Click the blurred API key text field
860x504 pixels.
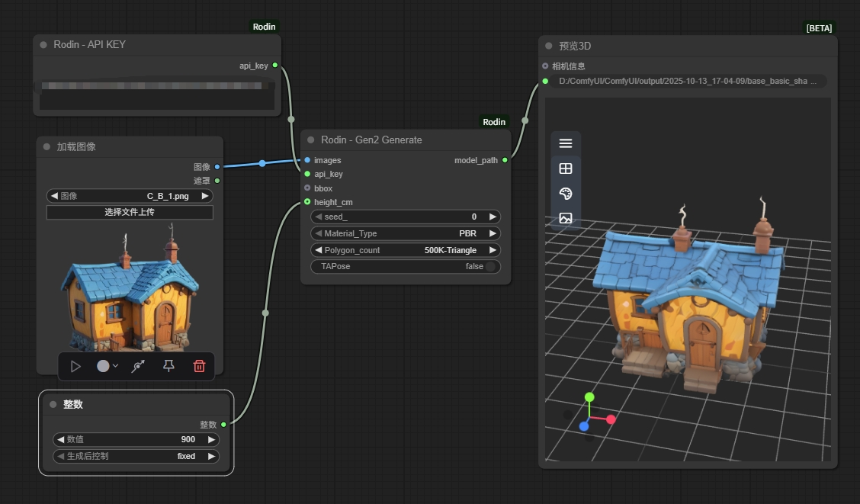(157, 95)
